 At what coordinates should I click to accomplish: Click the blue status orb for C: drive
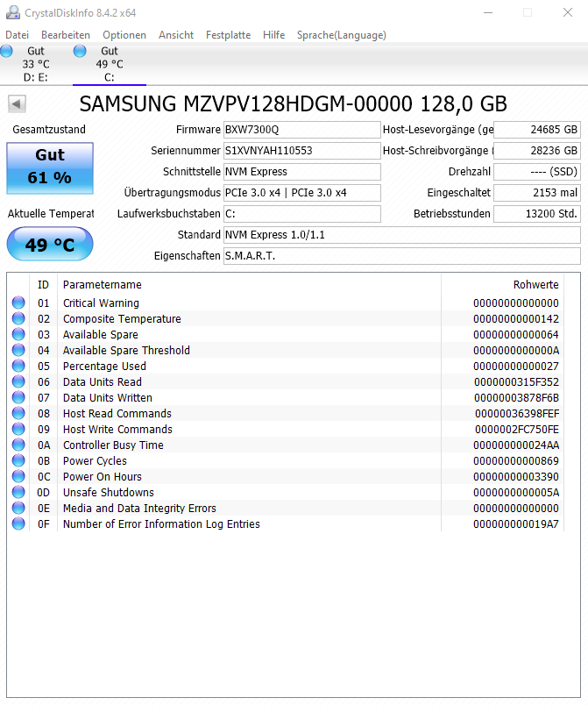[80, 51]
